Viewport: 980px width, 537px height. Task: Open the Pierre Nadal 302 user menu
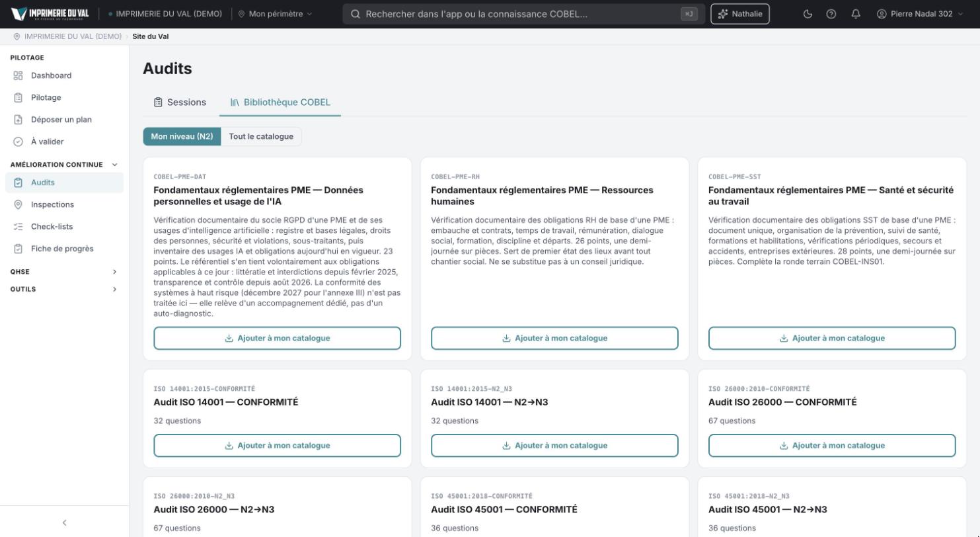(920, 14)
